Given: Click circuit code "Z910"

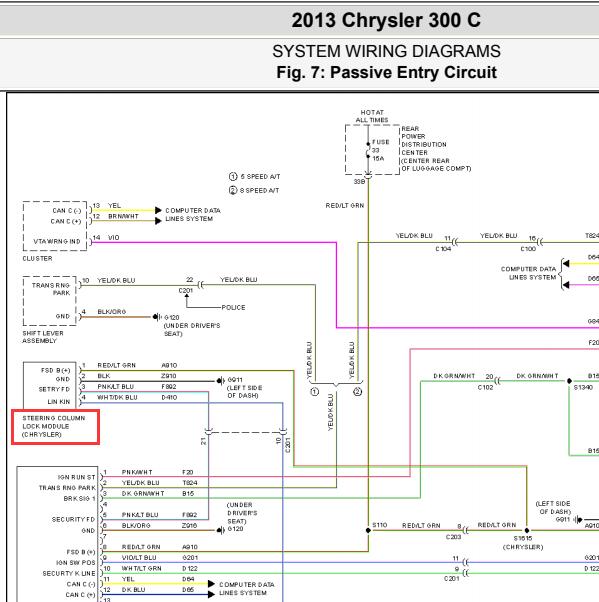Looking at the screenshot, I should point(169,376).
